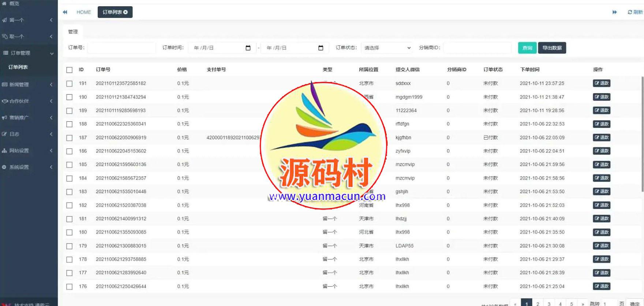The width and height of the screenshot is (644, 306).
Task: Switch to the HOME tab
Action: [83, 12]
